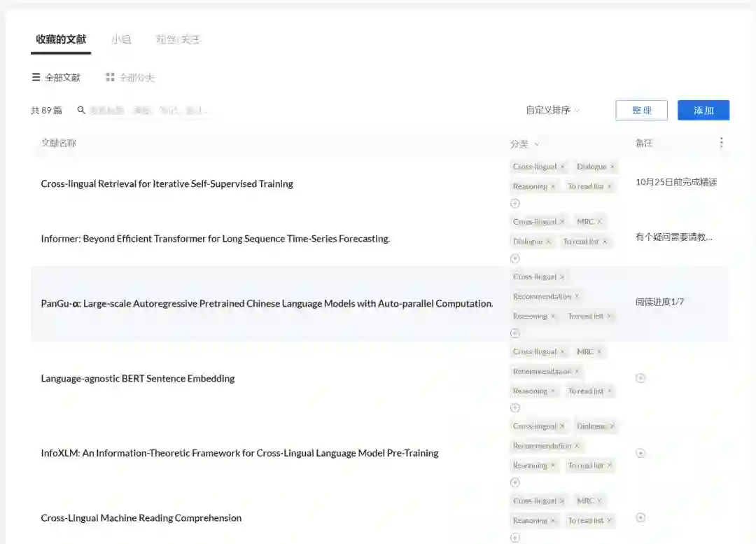
Task: Switch to the 小组 tab
Action: click(x=121, y=39)
